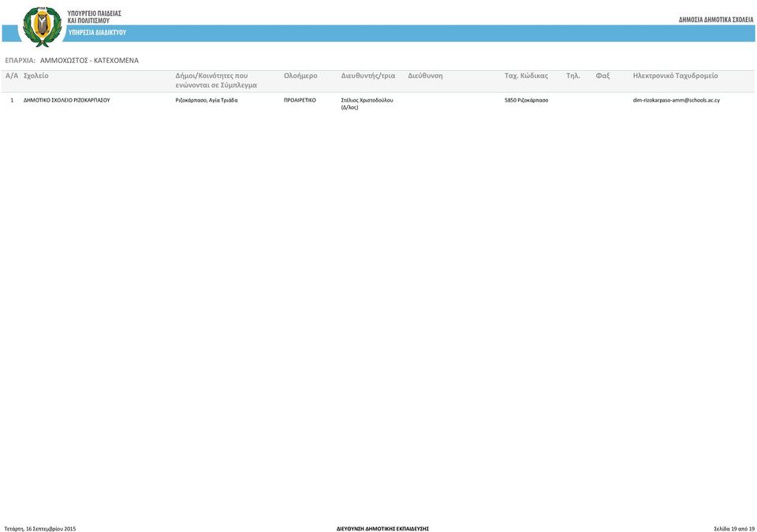Click the Δήμοι/Κοινότητες column header
The height and width of the screenshot is (532, 757).
click(216, 80)
